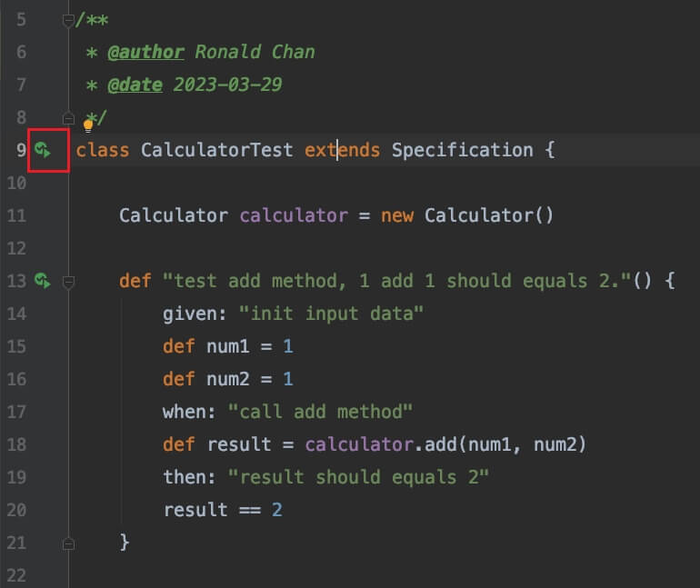Image resolution: width=700 pixels, height=588 pixels.
Task: Click the CalculatorTest class name
Action: tap(216, 150)
